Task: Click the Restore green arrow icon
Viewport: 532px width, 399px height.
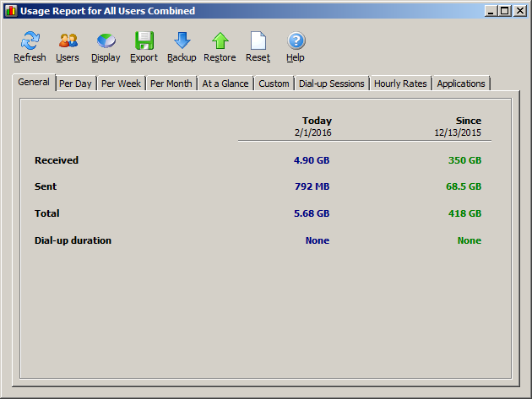Action: point(220,41)
